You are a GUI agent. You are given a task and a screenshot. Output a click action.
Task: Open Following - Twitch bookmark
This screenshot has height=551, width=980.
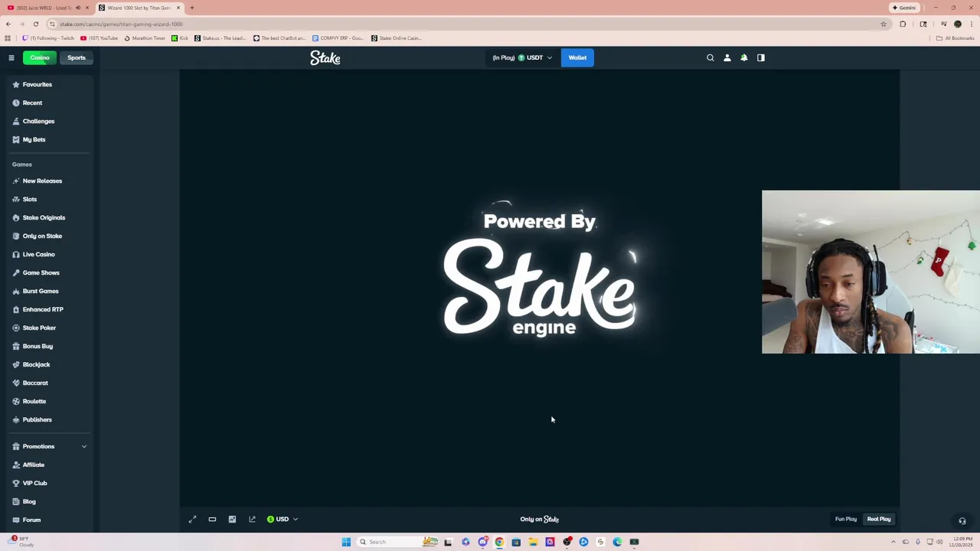[49, 38]
